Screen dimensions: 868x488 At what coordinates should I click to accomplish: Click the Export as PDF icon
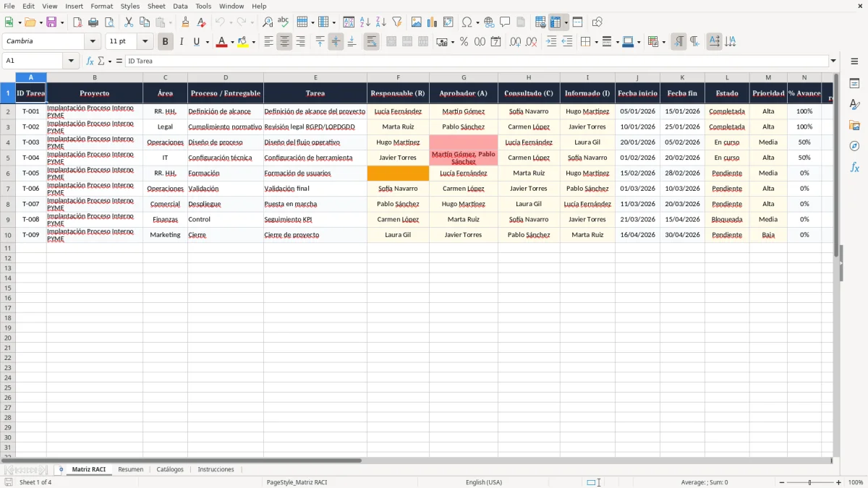pyautogui.click(x=77, y=22)
